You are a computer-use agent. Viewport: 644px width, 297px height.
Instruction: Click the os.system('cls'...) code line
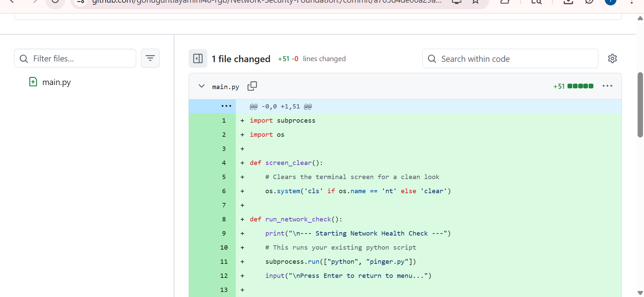point(358,191)
